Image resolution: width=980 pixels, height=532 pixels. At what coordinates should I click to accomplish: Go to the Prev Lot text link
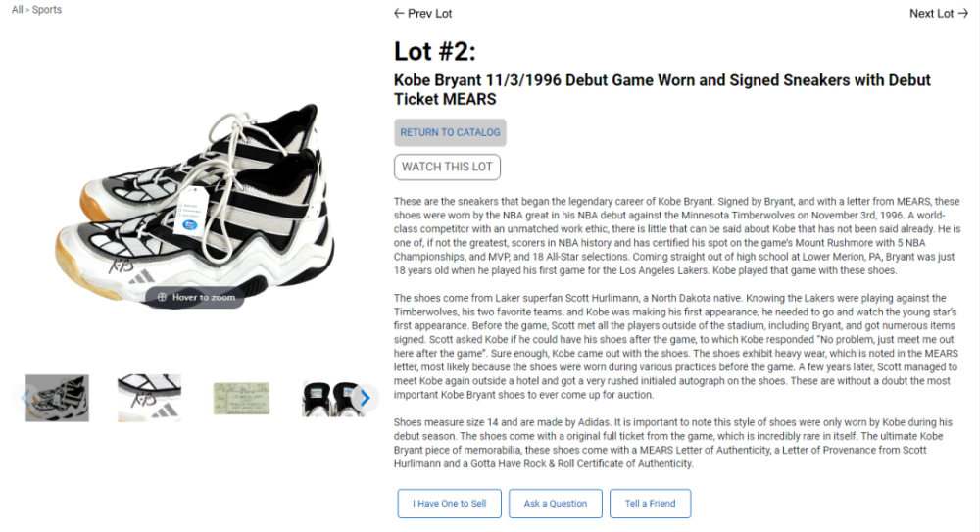[x=430, y=13]
